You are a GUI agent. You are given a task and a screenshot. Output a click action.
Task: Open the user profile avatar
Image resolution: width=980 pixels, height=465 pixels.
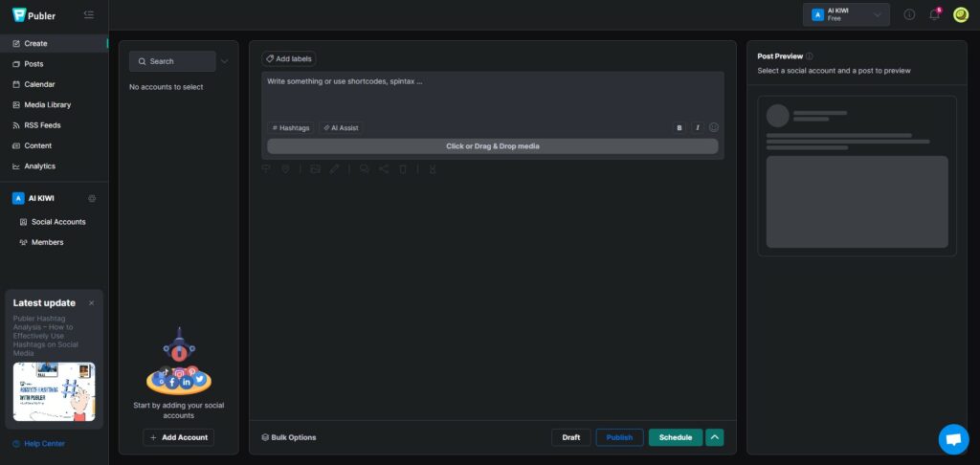[x=961, y=14]
